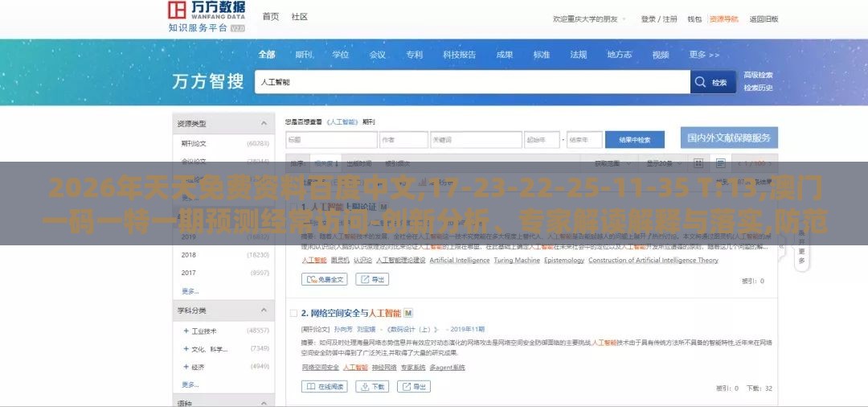This screenshot has width=868, height=407.
Task: Collapse the 学科分类 panel chevron
Action: coord(264,310)
